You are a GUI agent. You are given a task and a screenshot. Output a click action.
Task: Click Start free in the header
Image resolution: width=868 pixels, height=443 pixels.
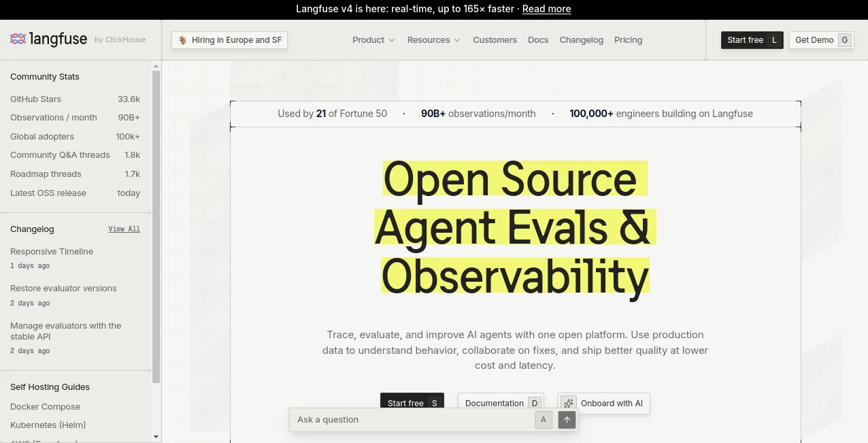tap(752, 40)
